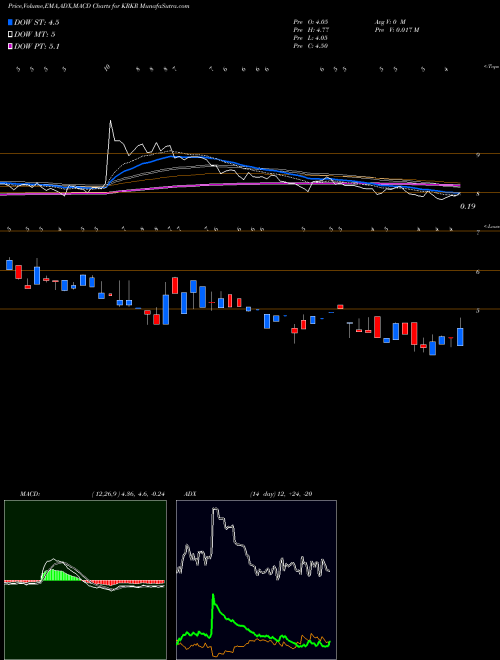This screenshot has height=660, width=500.
Task: Click the 'Pre V: 0.017 M' value
Action: (396, 29)
